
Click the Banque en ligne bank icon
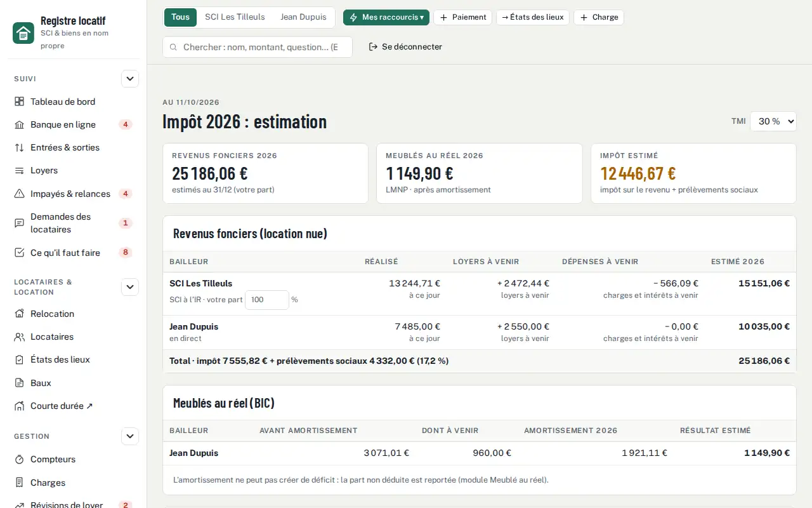pos(19,124)
